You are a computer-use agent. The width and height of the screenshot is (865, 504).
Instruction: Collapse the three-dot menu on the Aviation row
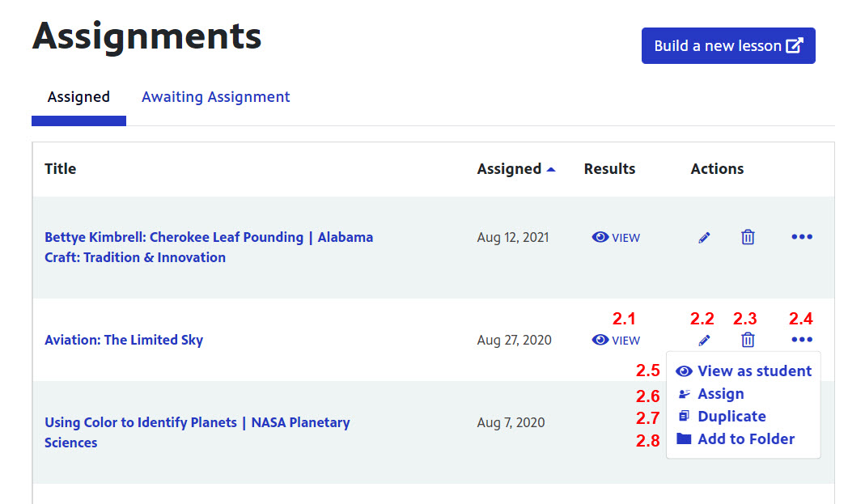coord(801,340)
